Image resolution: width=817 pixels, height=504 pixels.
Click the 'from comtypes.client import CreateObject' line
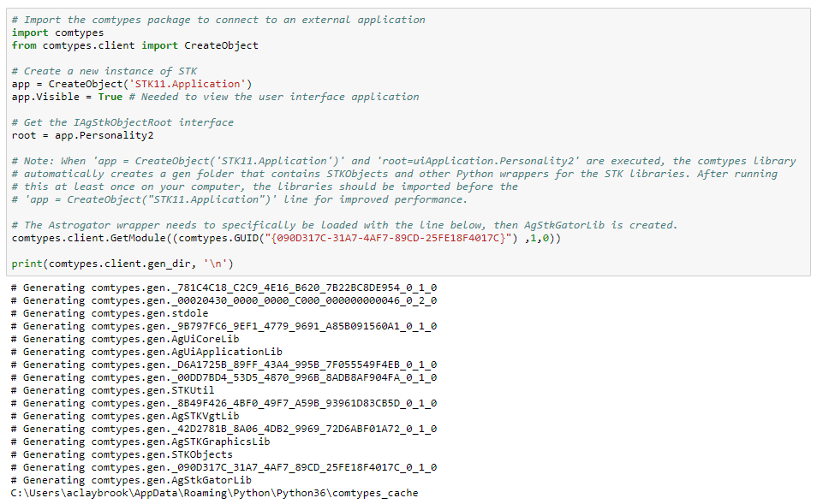coord(134,45)
